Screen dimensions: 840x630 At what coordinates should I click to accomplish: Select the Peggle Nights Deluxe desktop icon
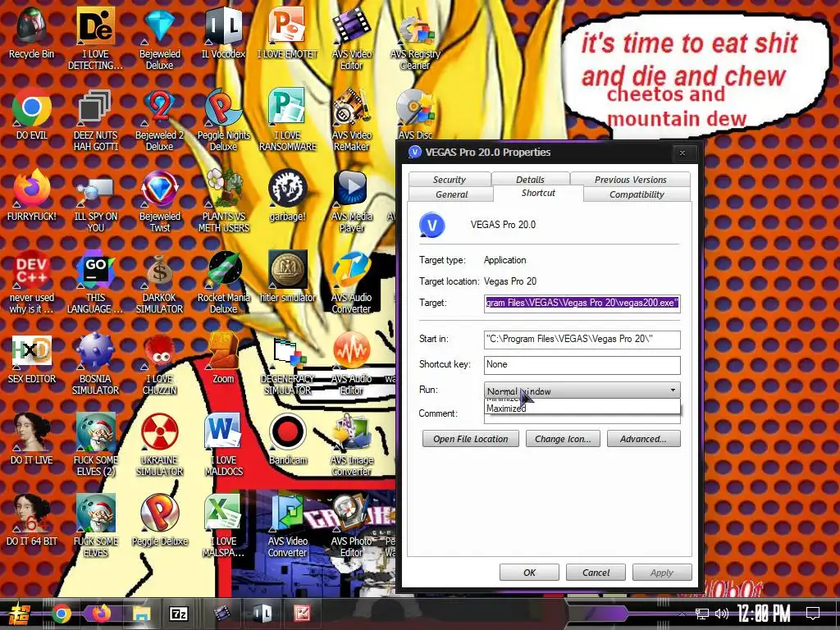tap(223, 120)
